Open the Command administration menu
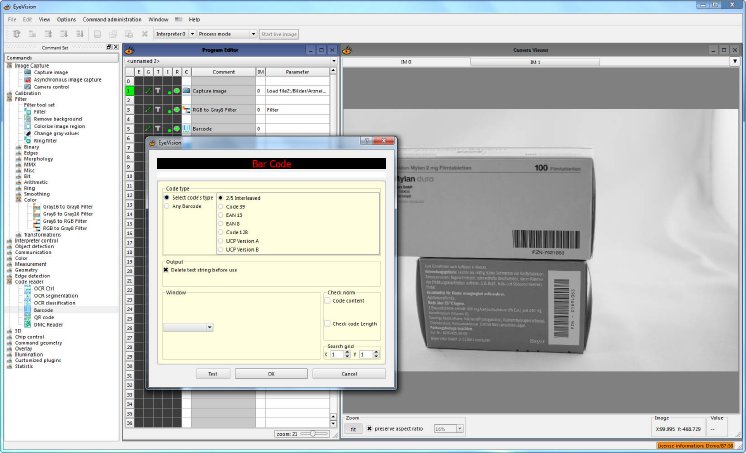This screenshot has width=746, height=453. [110, 19]
